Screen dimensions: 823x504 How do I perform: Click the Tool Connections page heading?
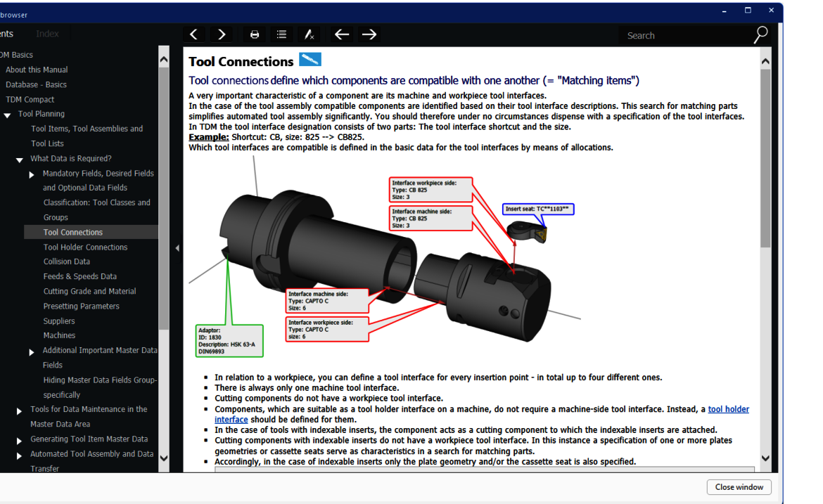pos(241,62)
